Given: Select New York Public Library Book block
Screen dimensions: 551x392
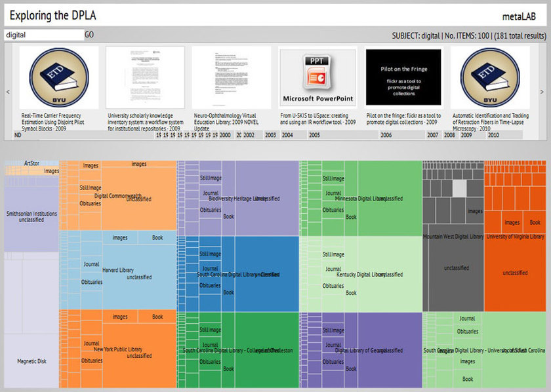Looking at the screenshot, I should click(157, 317).
